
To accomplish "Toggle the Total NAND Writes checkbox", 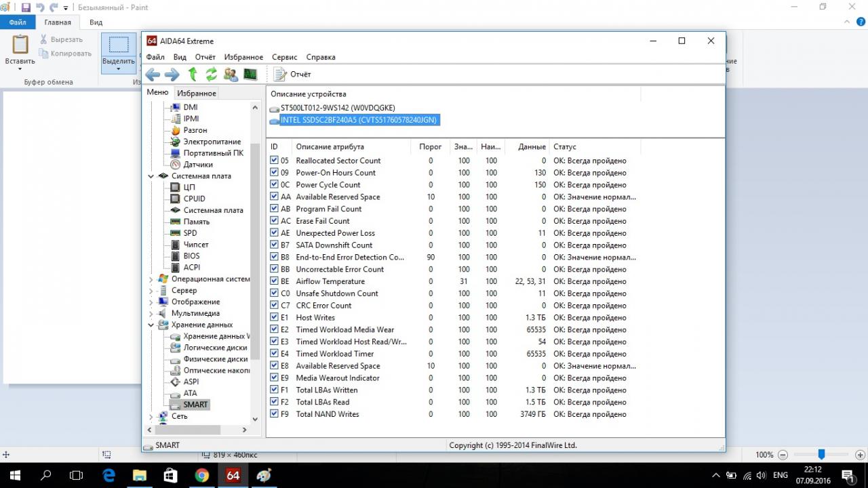I will [274, 414].
